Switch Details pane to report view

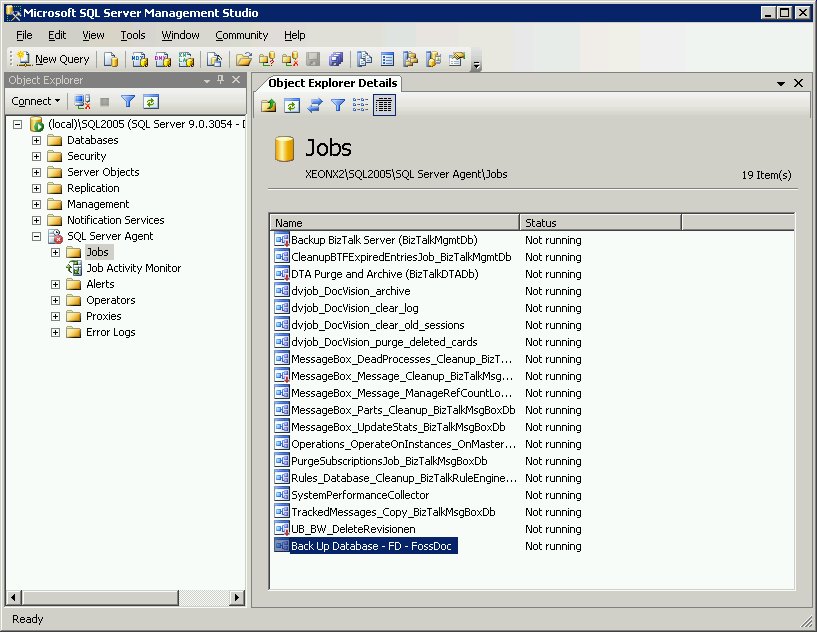[x=384, y=105]
